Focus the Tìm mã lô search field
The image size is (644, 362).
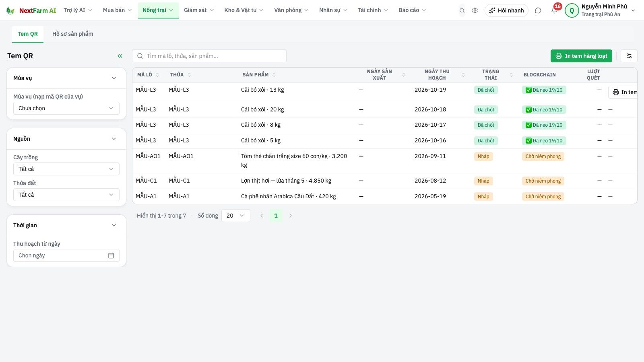pyautogui.click(x=209, y=56)
